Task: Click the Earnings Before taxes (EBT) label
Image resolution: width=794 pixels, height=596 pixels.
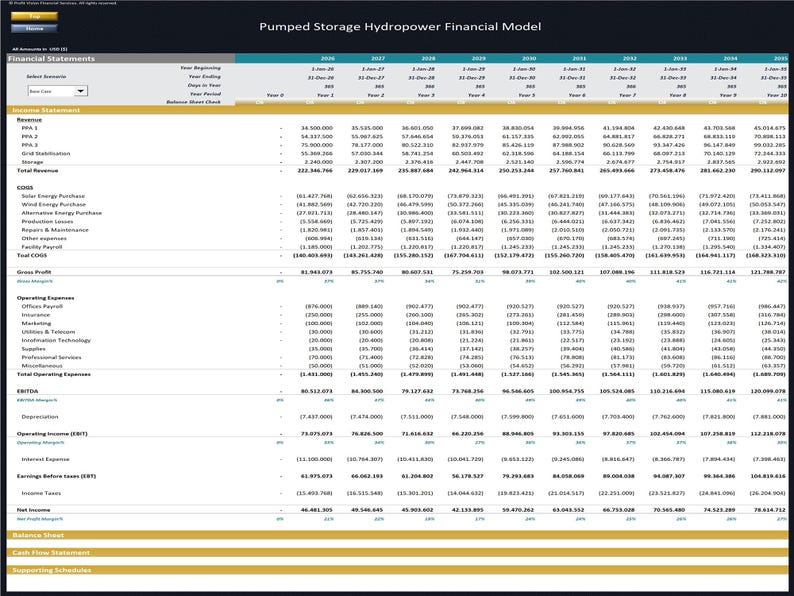Action: (x=56, y=476)
